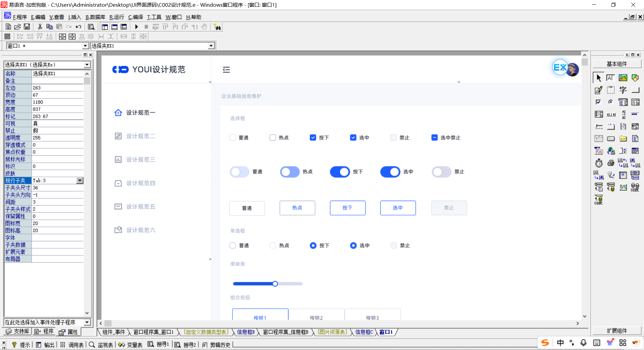
Task: Select the picture box component icon
Action: click(x=623, y=78)
